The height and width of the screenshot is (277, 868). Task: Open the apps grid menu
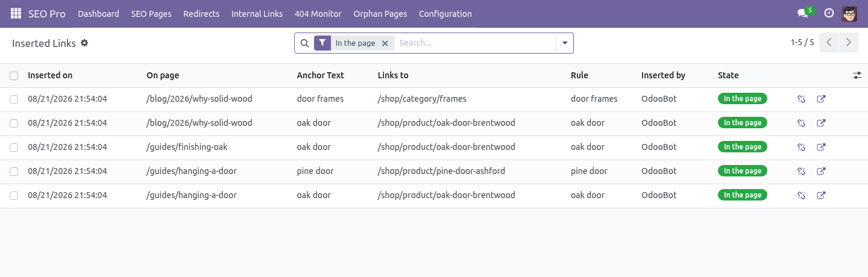click(x=16, y=13)
